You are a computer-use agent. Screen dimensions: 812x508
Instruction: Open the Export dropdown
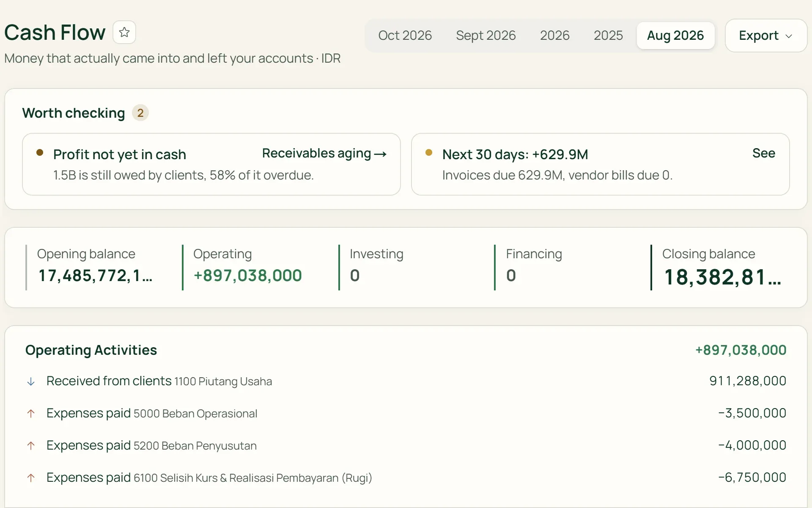point(766,36)
